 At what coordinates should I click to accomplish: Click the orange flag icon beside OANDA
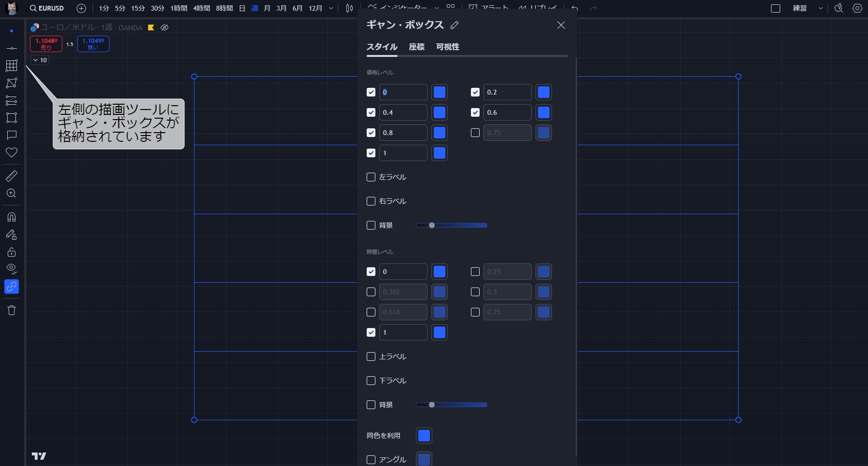pos(151,27)
